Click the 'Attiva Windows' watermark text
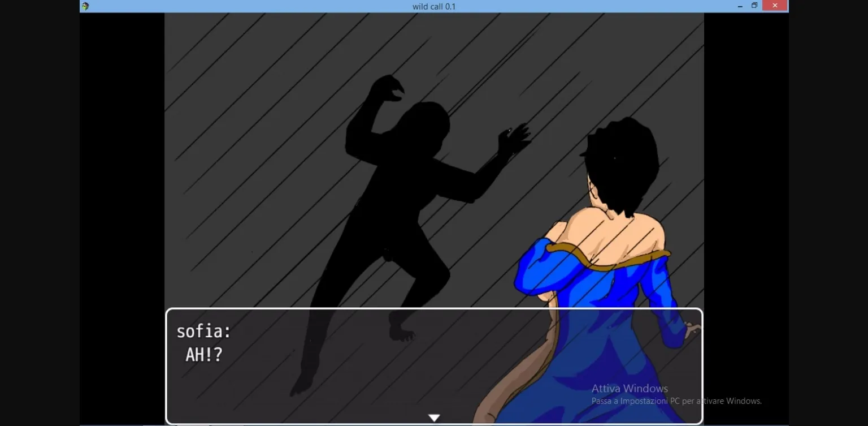868x426 pixels. [630, 388]
